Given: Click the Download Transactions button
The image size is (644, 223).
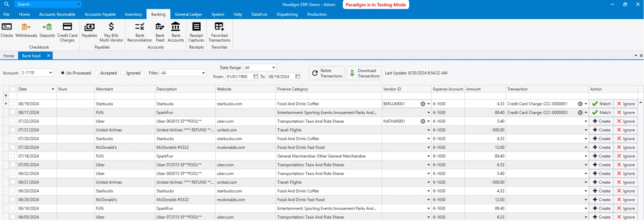Looking at the screenshot, I should tap(364, 73).
